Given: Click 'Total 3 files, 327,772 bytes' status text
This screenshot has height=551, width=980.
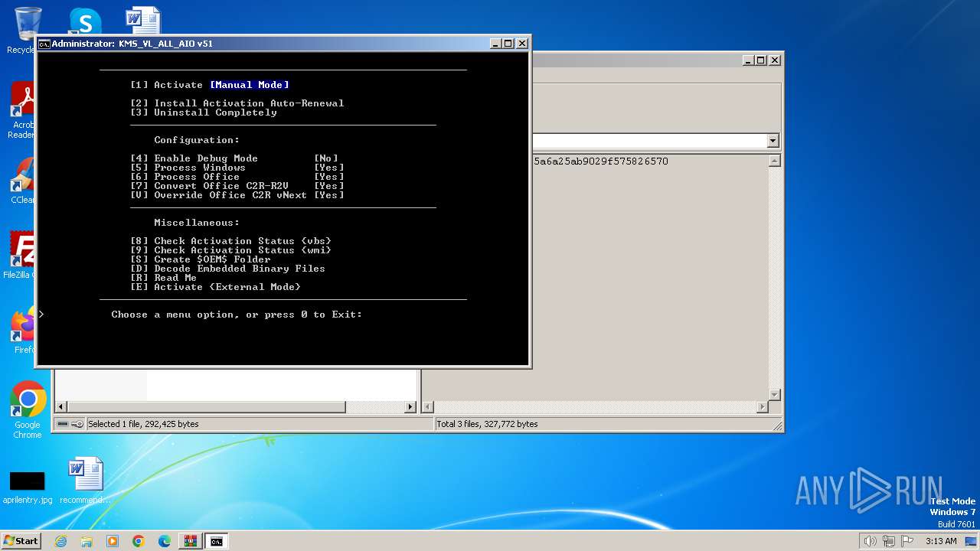Looking at the screenshot, I should click(x=488, y=424).
